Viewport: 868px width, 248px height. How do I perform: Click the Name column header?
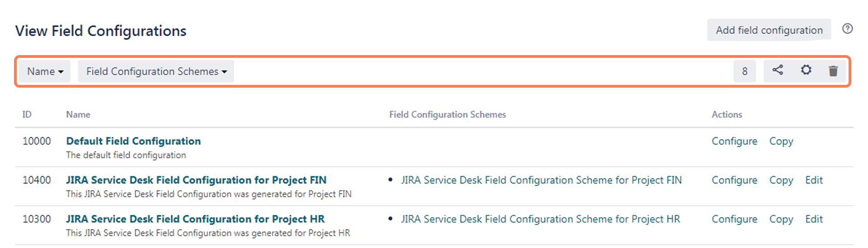(78, 114)
